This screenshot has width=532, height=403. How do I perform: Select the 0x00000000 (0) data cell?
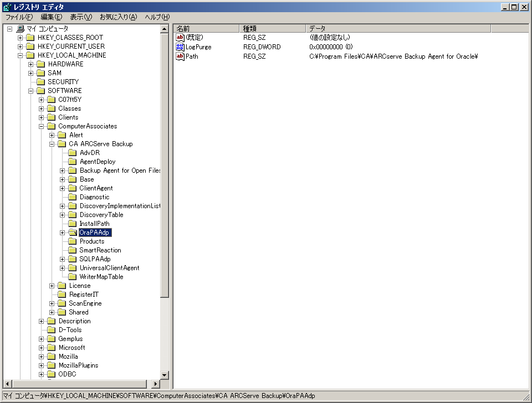pyautogui.click(x=331, y=47)
